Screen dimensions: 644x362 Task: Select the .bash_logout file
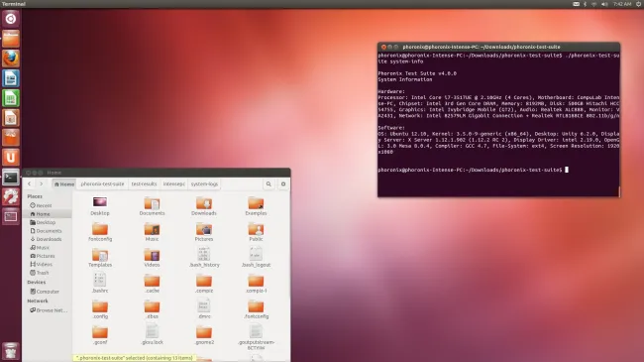coord(256,257)
